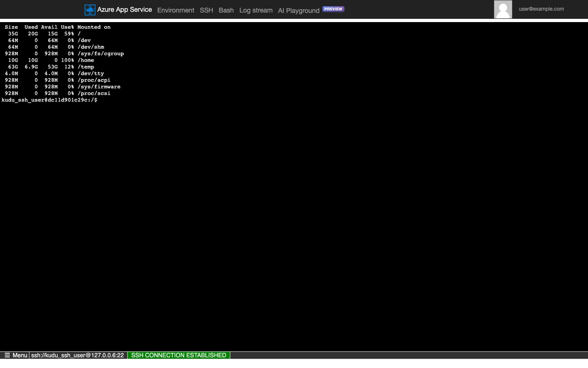Click the 53G available value
Viewport: 588px width, 368px height.
point(53,67)
